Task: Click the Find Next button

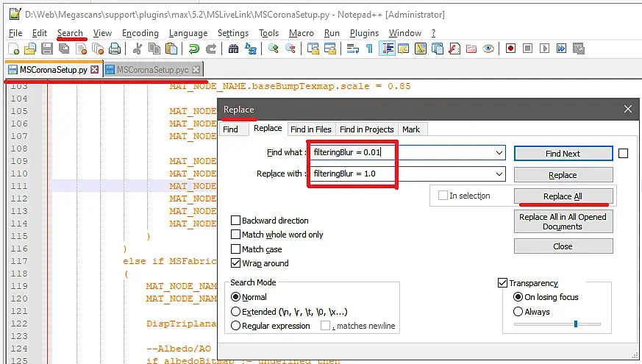Action: pos(563,154)
